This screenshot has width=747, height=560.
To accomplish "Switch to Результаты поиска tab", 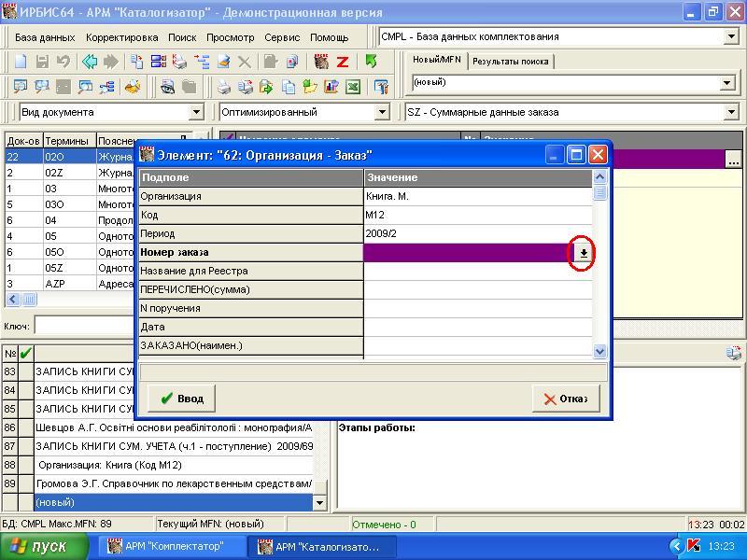I will [510, 62].
